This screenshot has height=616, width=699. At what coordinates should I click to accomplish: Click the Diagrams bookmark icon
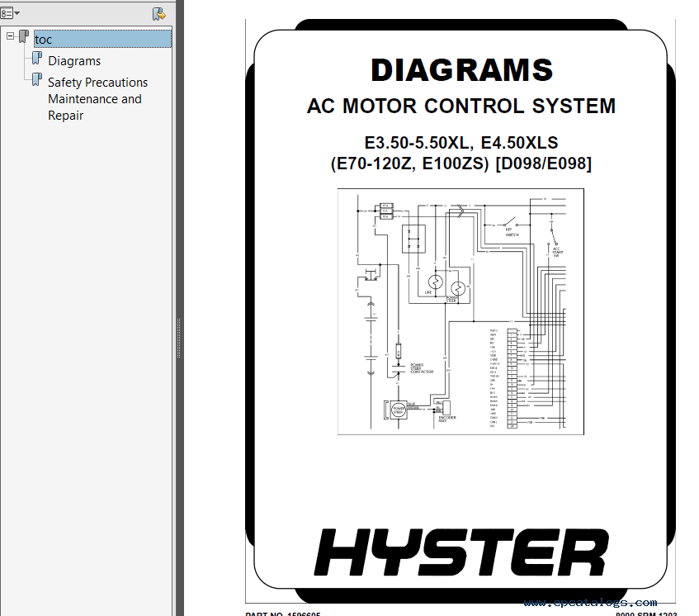click(x=37, y=59)
